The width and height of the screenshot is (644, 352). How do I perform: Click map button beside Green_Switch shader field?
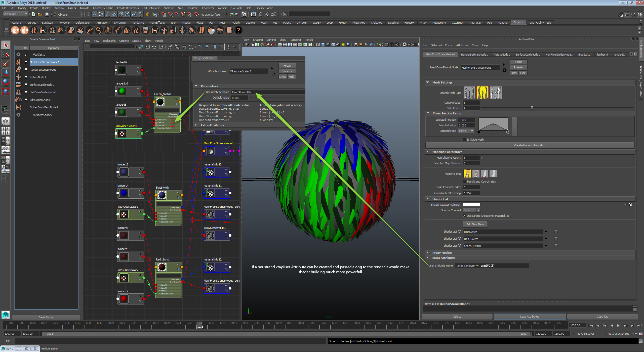[547, 246]
